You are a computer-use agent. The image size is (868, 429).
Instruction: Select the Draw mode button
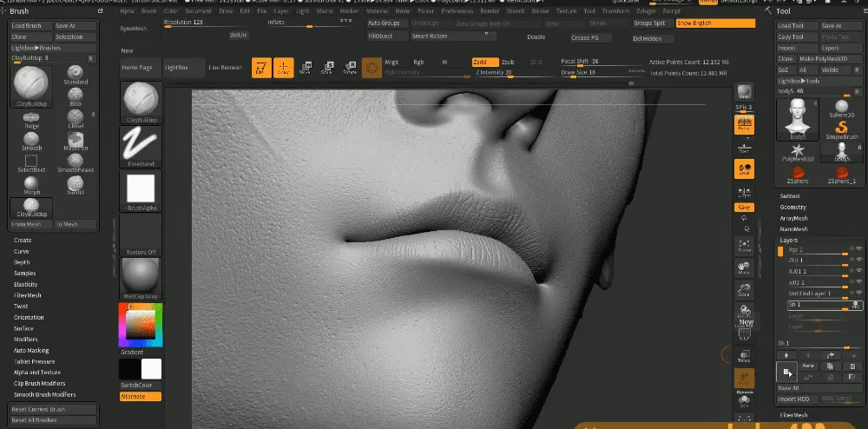pos(284,68)
